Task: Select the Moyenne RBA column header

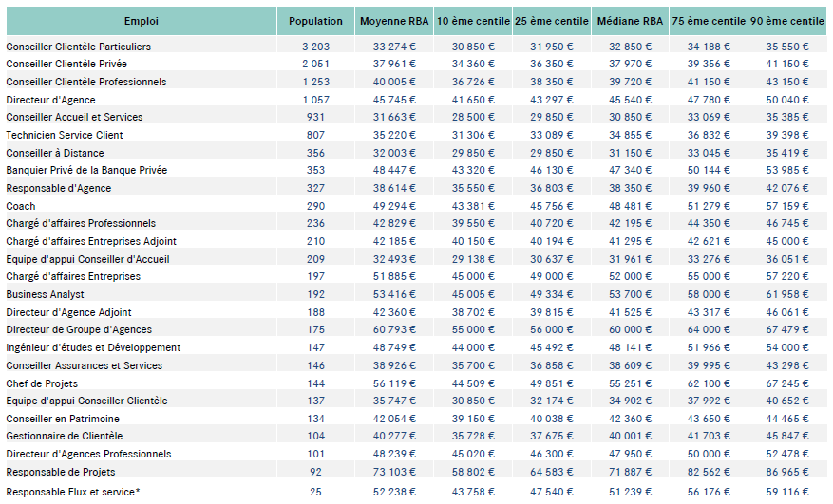Action: (x=393, y=21)
